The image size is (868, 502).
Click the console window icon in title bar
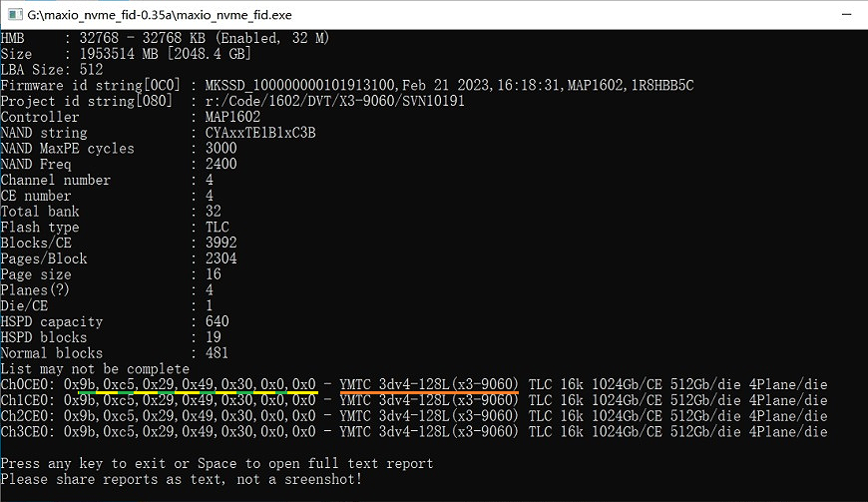click(15, 14)
